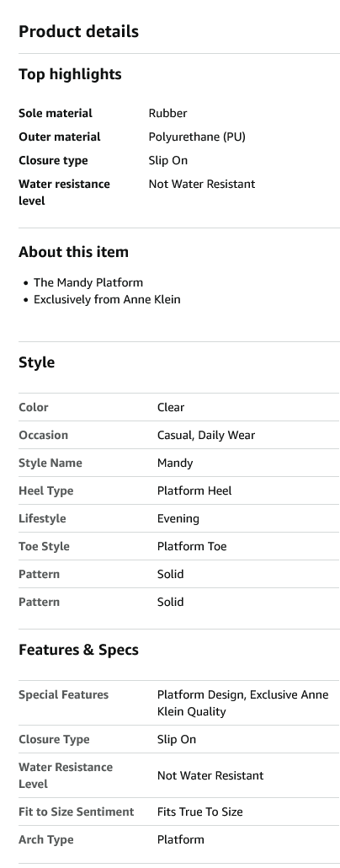Viewport: 340px width, 868px height.
Task: Click the Arch Type value Platform
Action: [x=181, y=839]
